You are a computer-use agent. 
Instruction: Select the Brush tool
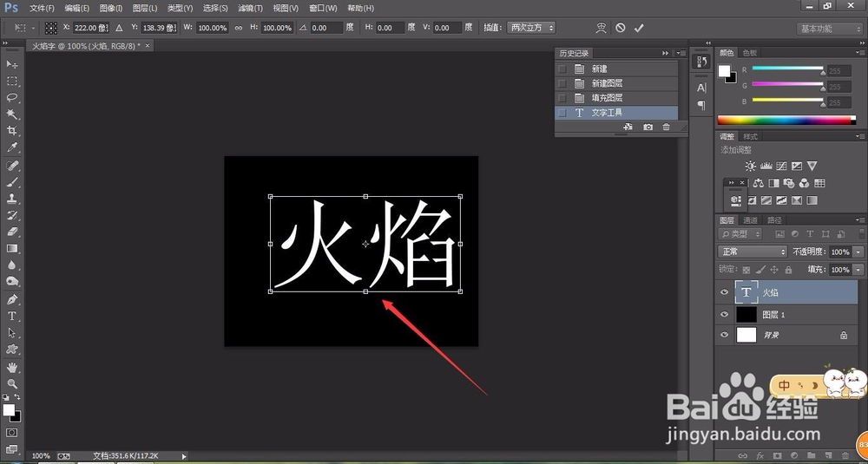pos(11,182)
